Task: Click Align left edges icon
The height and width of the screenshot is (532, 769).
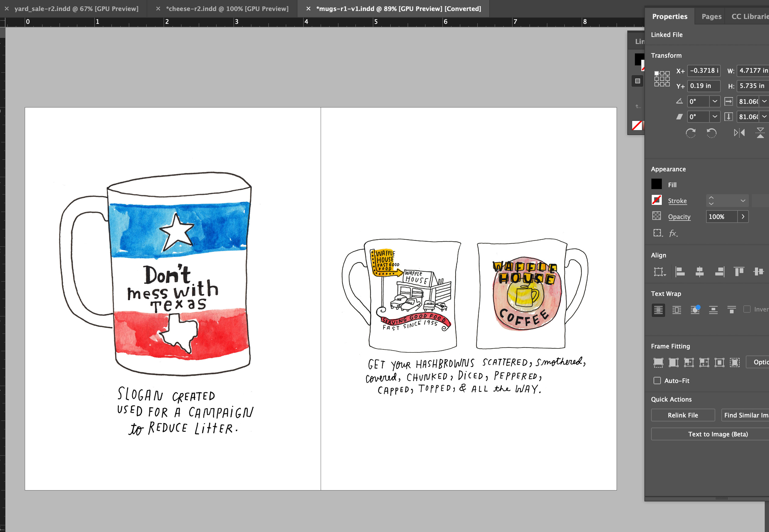Action: tap(680, 272)
